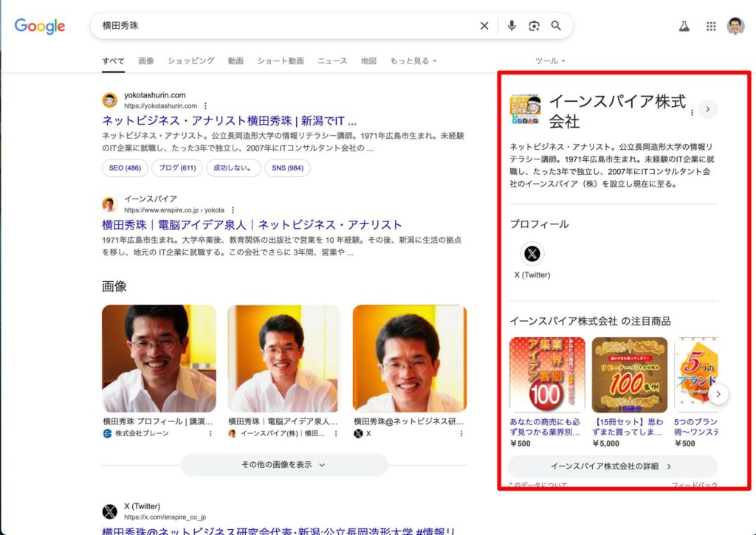Select the すべて tab

[113, 61]
